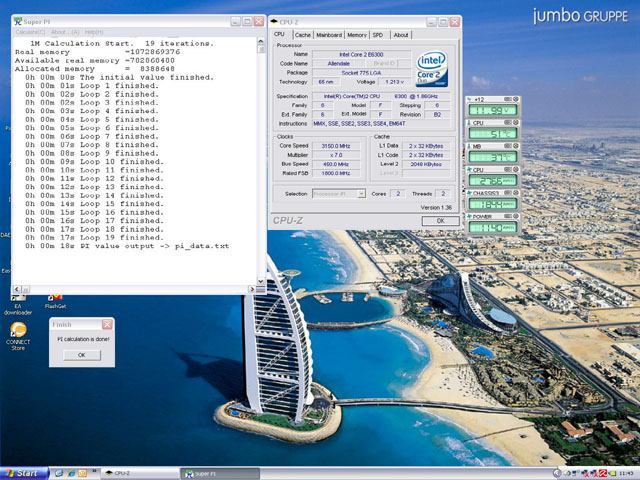Close the Finish dialog with its X
This screenshot has height=480, width=640.
coord(107,324)
